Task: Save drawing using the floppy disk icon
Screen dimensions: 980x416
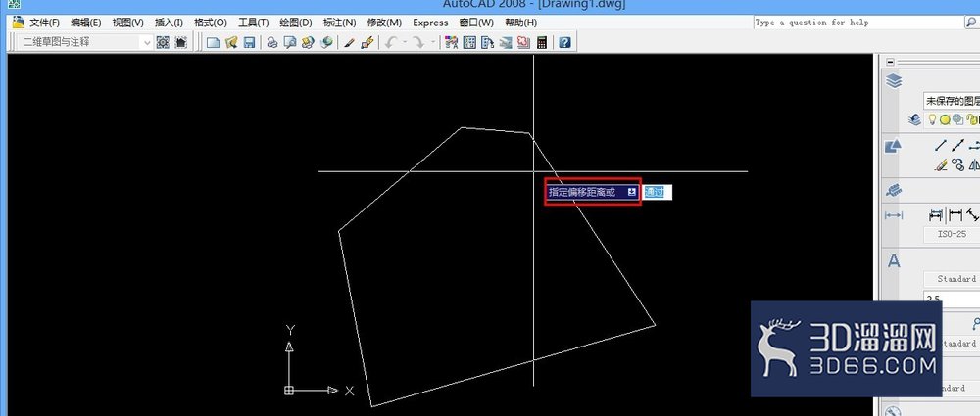Action: [249, 42]
